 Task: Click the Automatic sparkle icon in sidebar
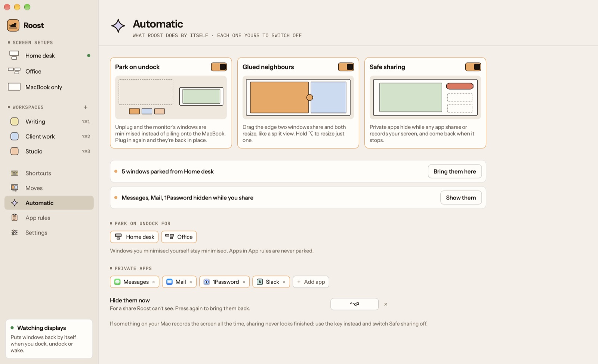(15, 203)
